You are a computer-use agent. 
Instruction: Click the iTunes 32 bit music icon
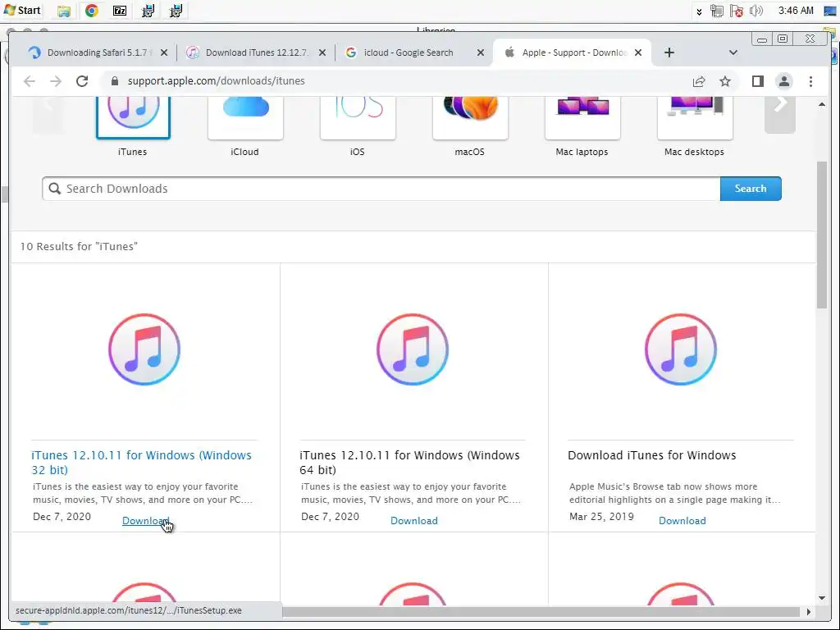(x=144, y=349)
